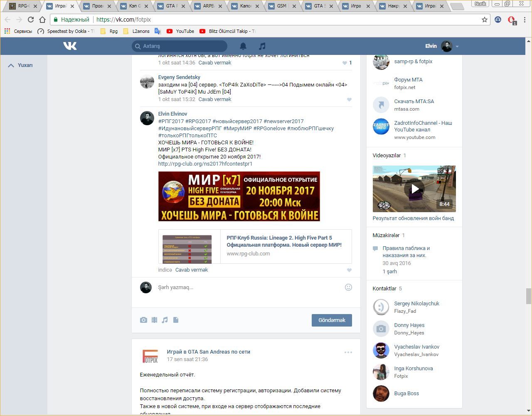Open Elvin Elvinov's comment avatar
This screenshot has height=416, width=532.
[147, 118]
